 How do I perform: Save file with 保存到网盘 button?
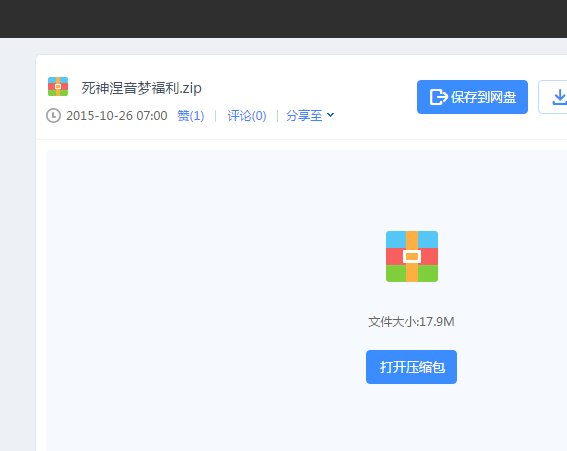pos(472,97)
